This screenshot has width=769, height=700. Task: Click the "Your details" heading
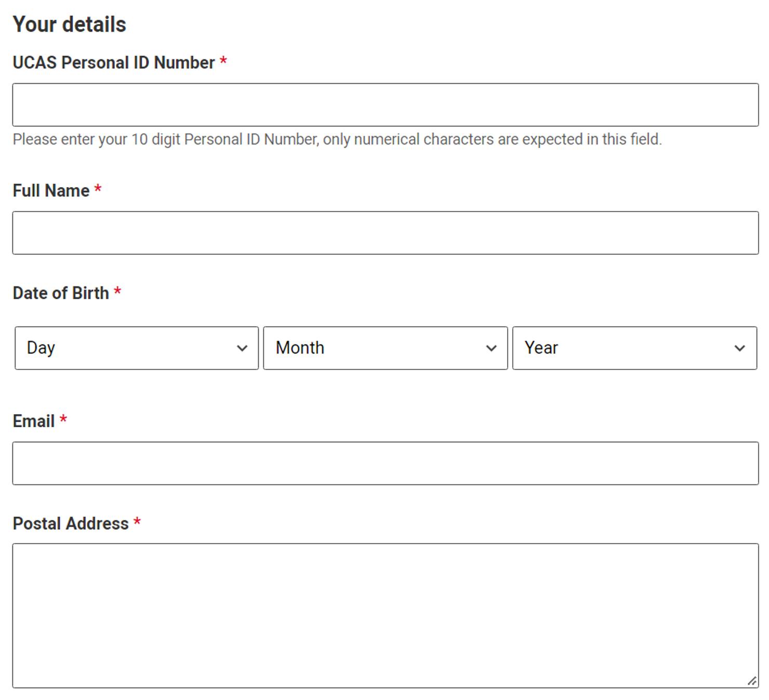69,24
